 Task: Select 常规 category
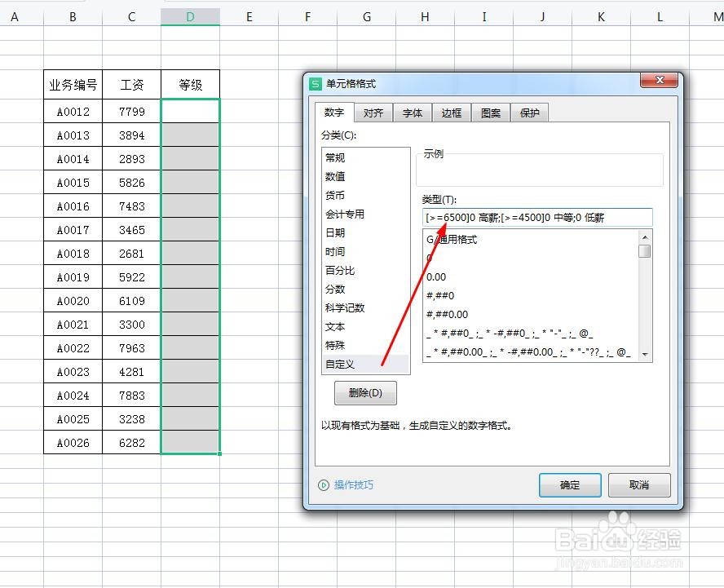pos(365,157)
